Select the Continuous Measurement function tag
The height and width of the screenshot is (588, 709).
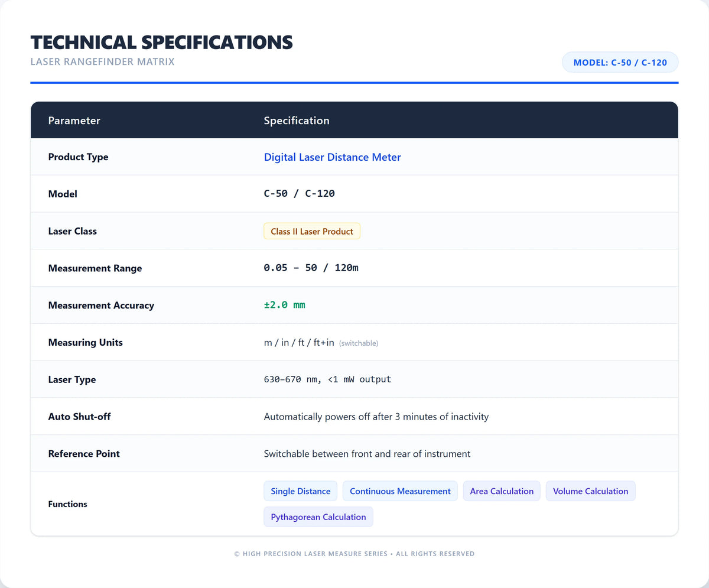pyautogui.click(x=400, y=491)
